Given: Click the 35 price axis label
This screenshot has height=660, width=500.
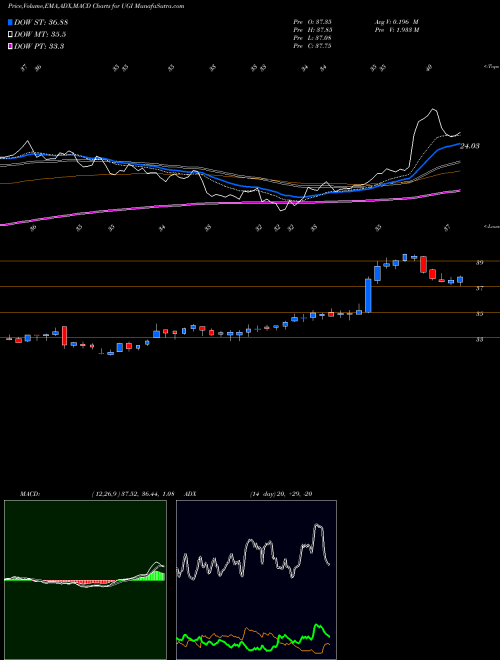Looking at the screenshot, I should (x=479, y=314).
